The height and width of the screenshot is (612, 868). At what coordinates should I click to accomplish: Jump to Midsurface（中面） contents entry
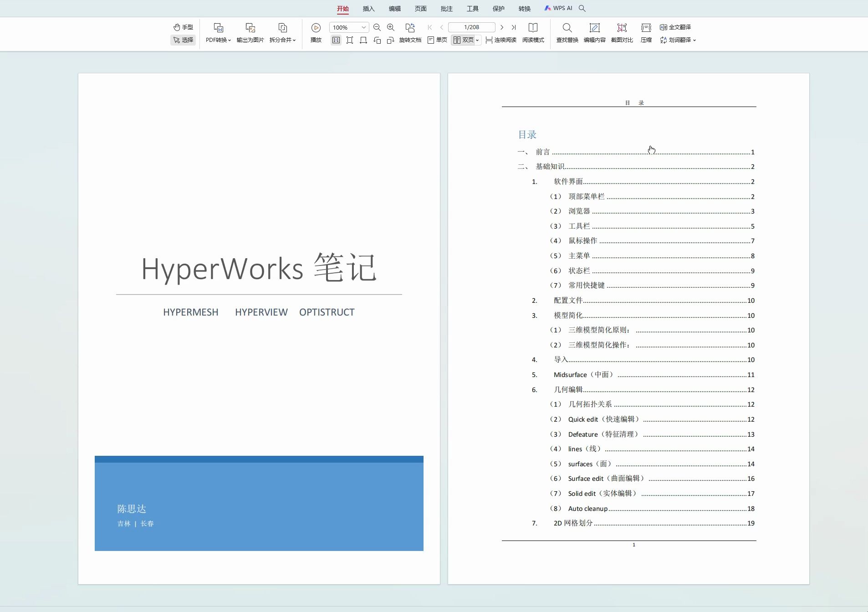click(x=643, y=375)
